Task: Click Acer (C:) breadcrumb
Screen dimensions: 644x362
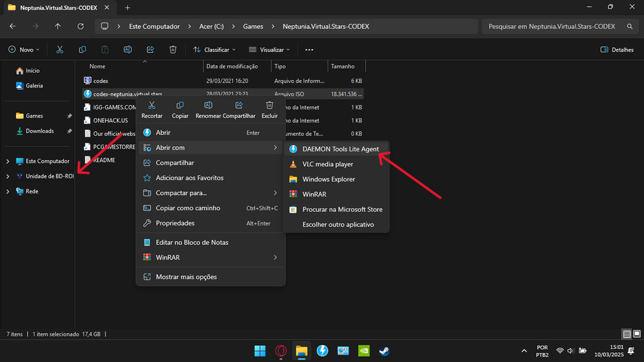Action: (211, 26)
